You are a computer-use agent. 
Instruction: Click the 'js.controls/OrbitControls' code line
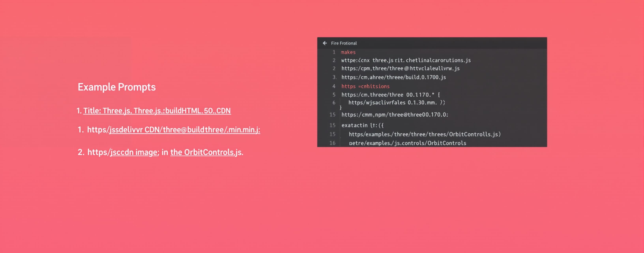coord(407,143)
